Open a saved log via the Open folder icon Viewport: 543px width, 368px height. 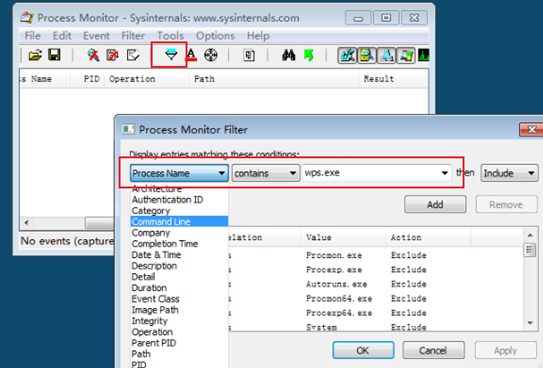pos(35,55)
